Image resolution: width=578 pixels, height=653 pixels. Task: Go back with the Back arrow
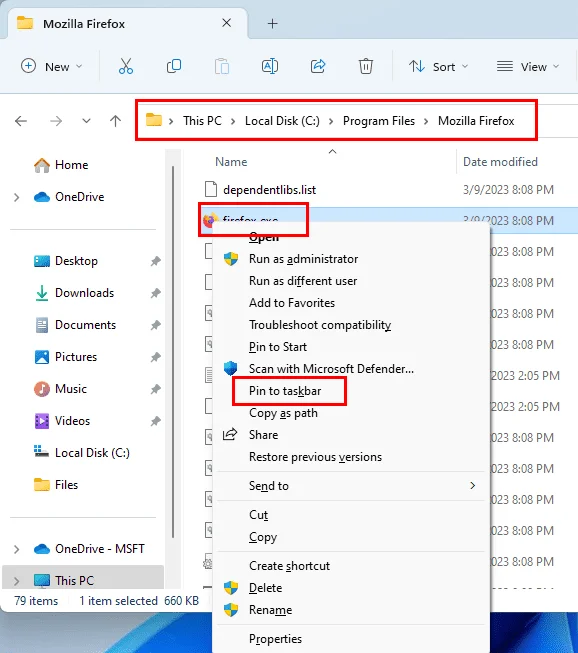tap(21, 121)
